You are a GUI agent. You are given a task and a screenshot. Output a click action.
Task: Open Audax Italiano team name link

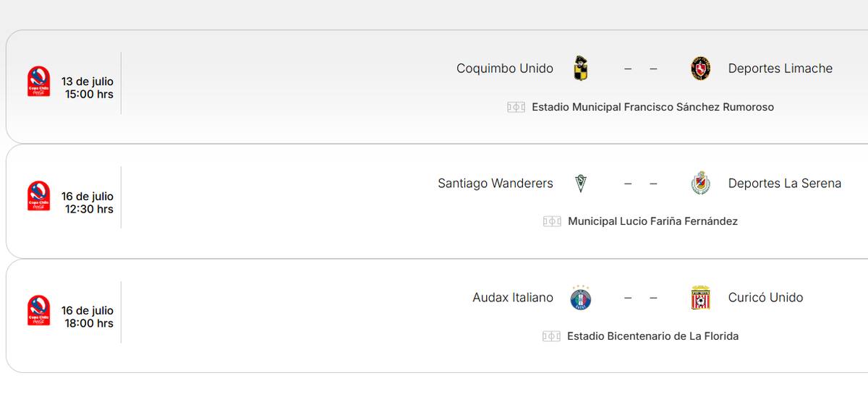point(513,298)
